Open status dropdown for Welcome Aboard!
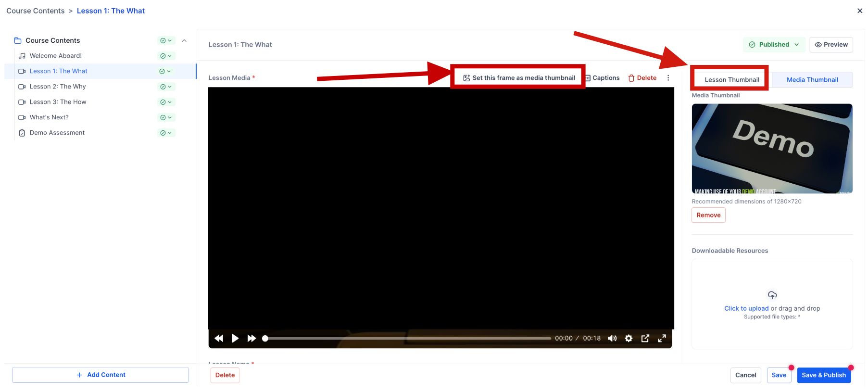Screen dimensions: 868x392 coord(166,56)
